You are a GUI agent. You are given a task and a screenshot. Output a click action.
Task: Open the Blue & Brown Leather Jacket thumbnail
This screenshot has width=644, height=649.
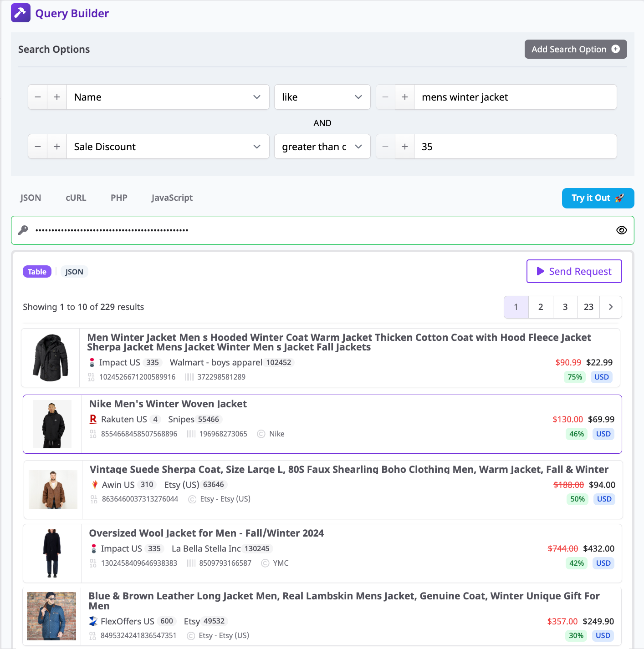(52, 616)
